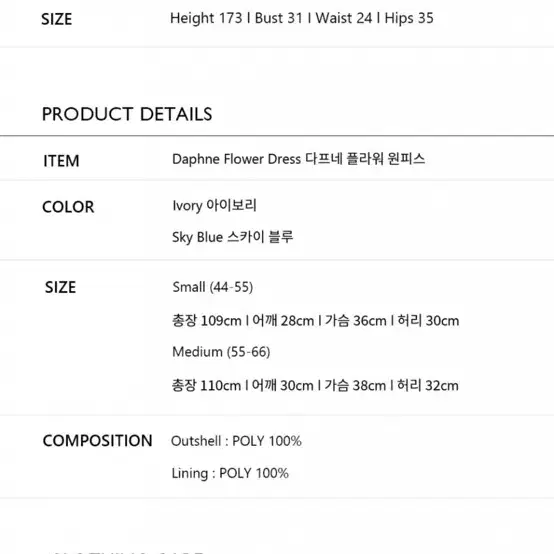The width and height of the screenshot is (554, 554).
Task: Click the Height 173 value
Action: (206, 18)
